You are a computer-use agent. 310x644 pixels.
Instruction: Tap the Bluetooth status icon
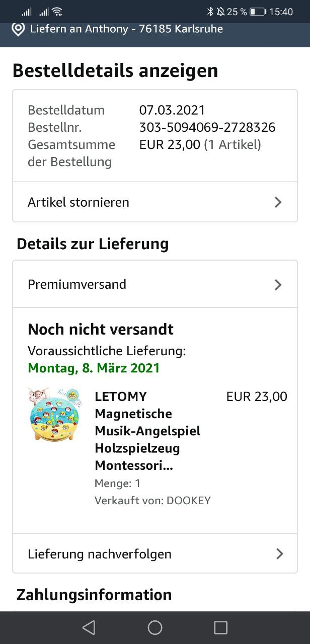click(x=210, y=12)
